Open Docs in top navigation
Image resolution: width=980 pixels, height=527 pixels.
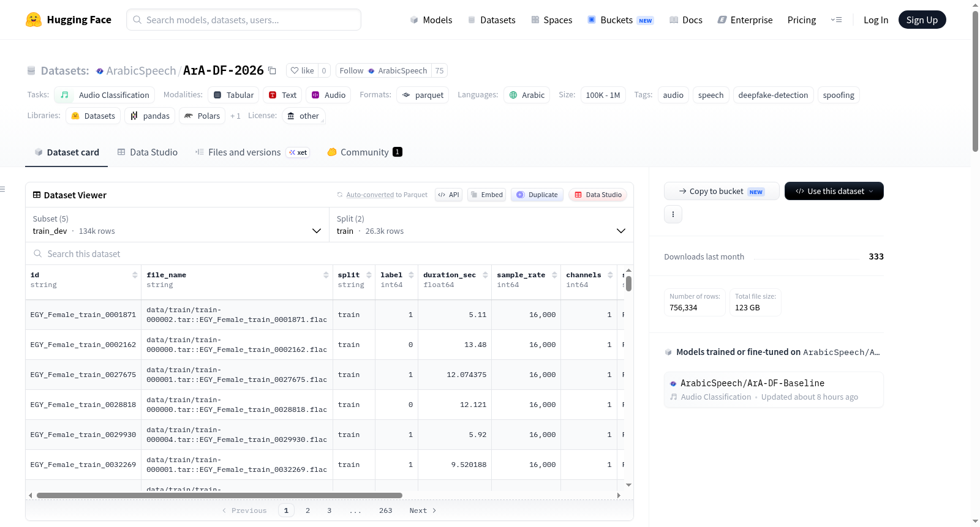(685, 20)
